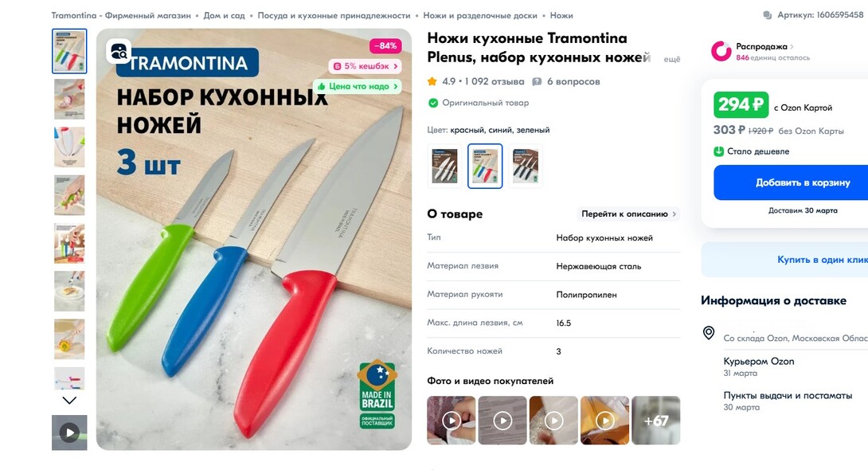Play the first customer video
The image size is (868, 470).
[452, 420]
